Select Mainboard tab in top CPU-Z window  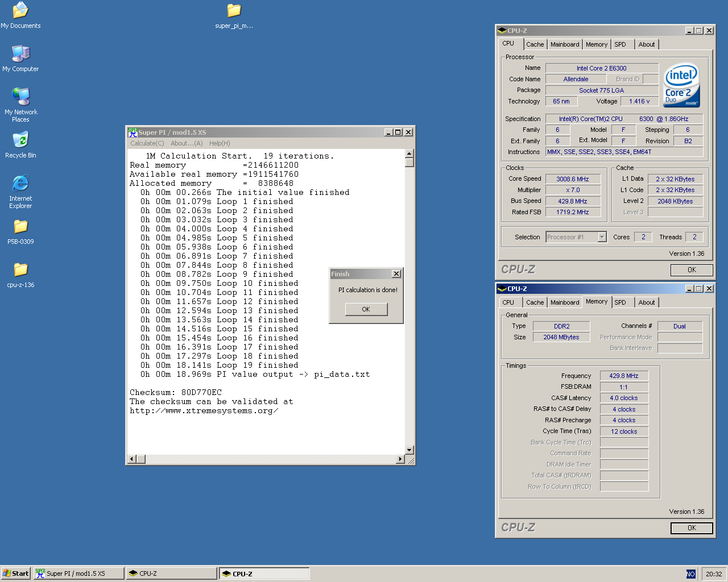(565, 44)
